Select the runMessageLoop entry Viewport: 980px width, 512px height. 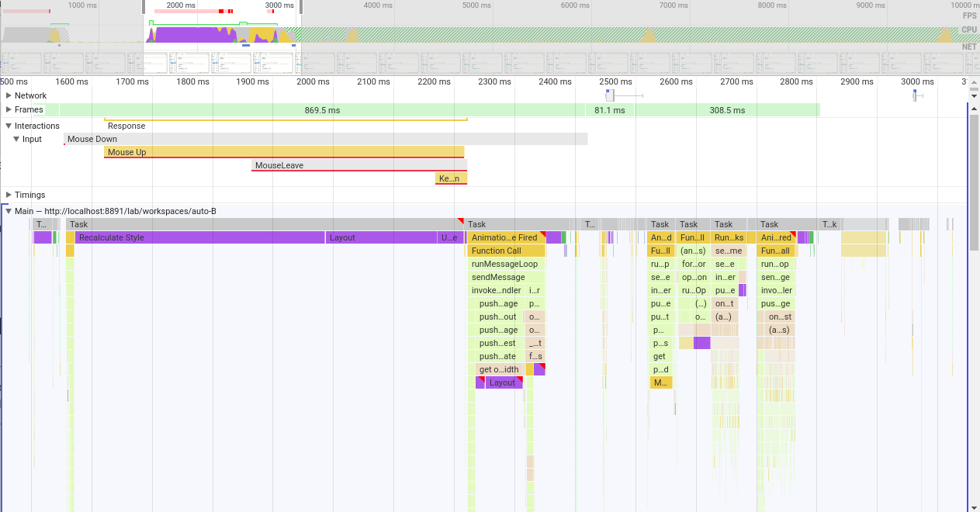(x=506, y=264)
